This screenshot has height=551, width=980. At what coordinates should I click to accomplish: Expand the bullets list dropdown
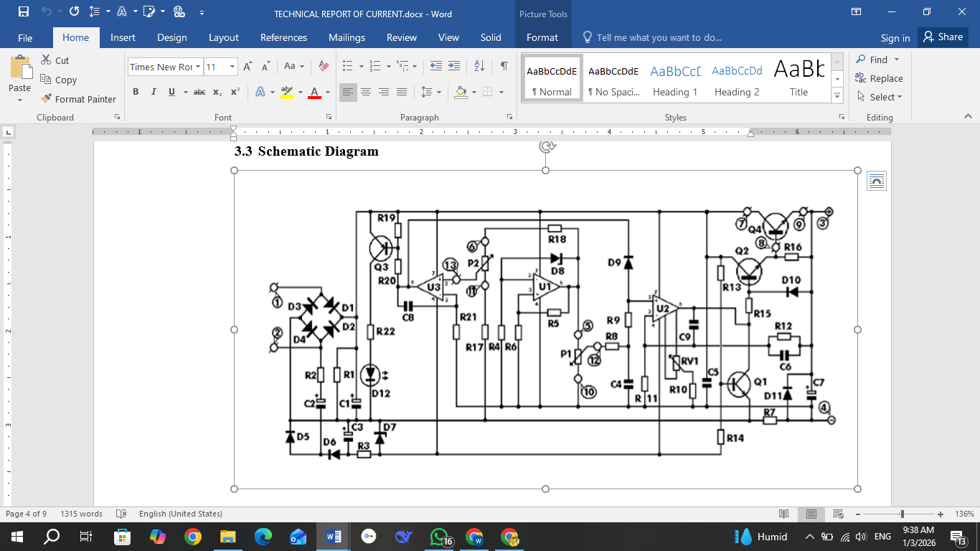pyautogui.click(x=360, y=66)
